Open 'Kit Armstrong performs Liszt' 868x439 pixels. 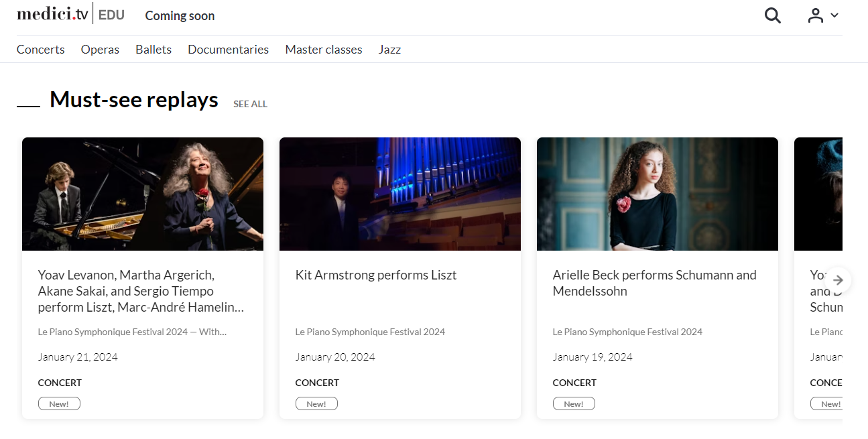tap(375, 275)
